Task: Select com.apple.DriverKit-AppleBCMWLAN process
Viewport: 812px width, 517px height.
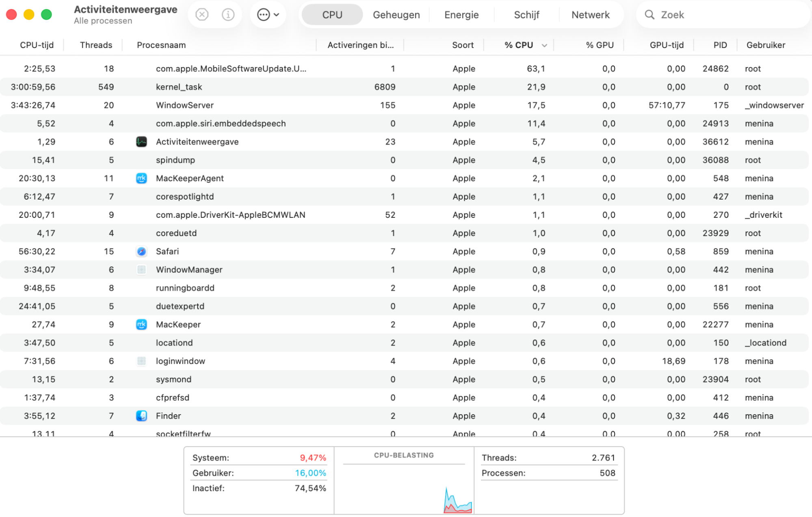Action: pyautogui.click(x=231, y=215)
